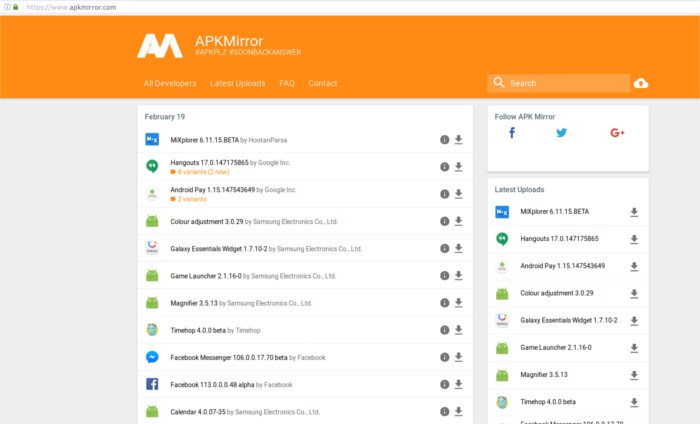Open APK Mirror Twitter page icon
This screenshot has width=700, height=424.
[x=561, y=133]
